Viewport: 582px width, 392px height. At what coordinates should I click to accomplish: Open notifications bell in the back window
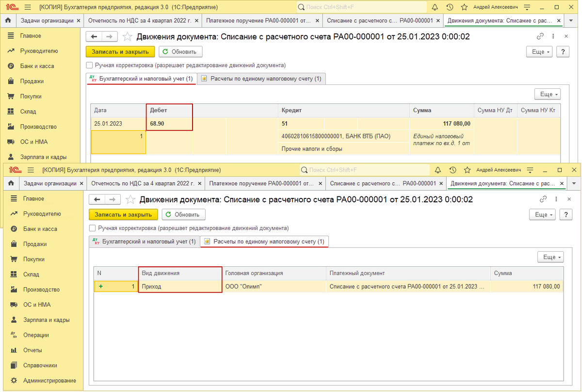[435, 7]
